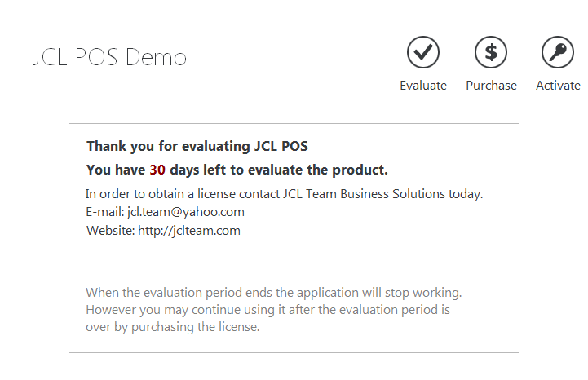The height and width of the screenshot is (380, 588).
Task: Select the Activate text label
Action: tap(558, 86)
